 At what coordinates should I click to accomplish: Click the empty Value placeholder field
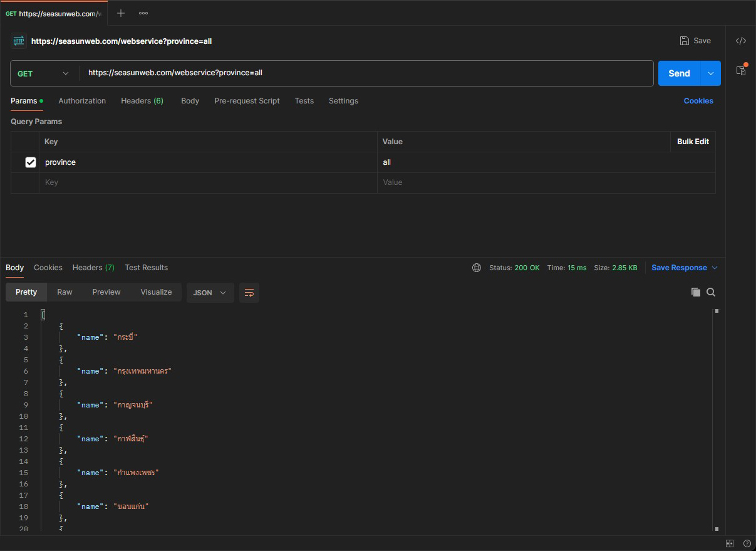tap(546, 182)
